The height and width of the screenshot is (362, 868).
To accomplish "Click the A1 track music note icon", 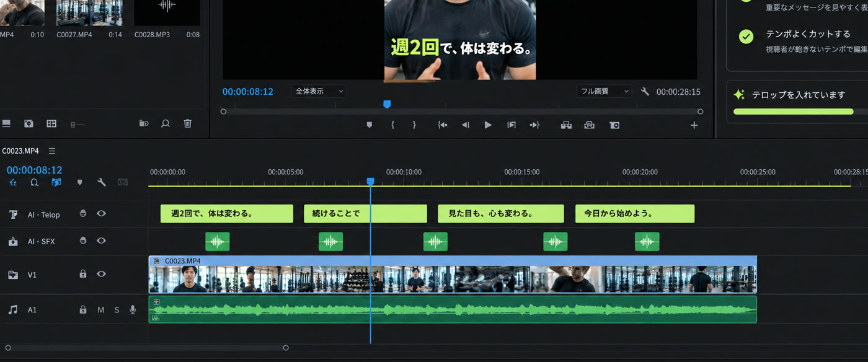I will (13, 309).
